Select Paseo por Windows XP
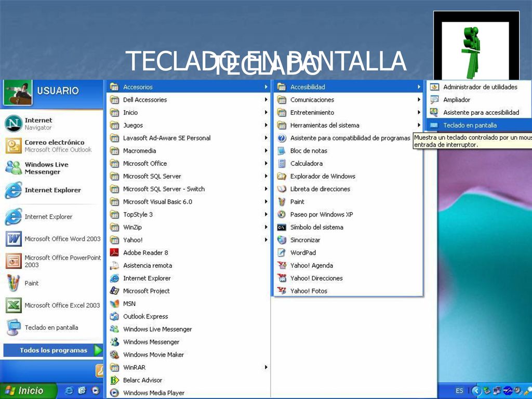The image size is (532, 399). 349,215
